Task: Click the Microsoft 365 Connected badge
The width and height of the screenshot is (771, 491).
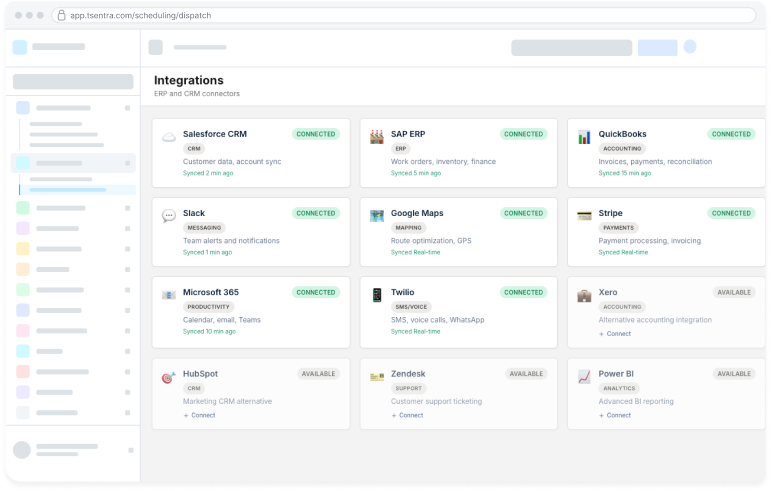Action: coord(316,292)
